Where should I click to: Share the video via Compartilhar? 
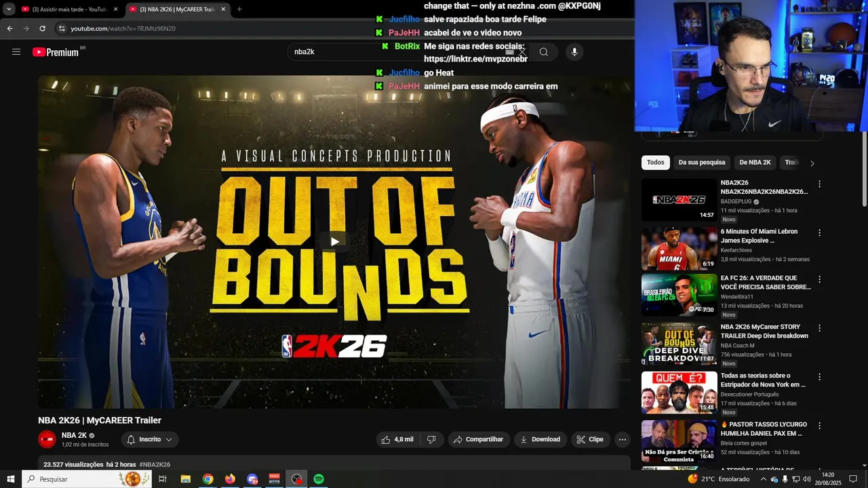[479, 439]
